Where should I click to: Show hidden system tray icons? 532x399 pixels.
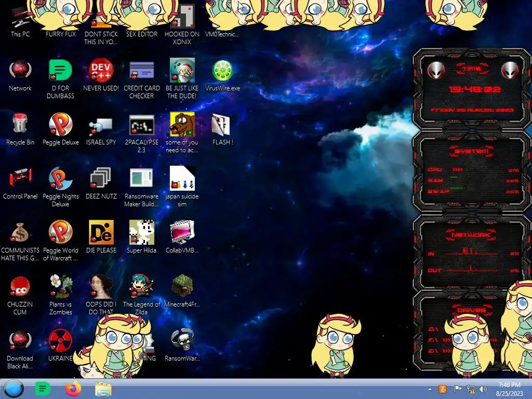[x=430, y=389]
